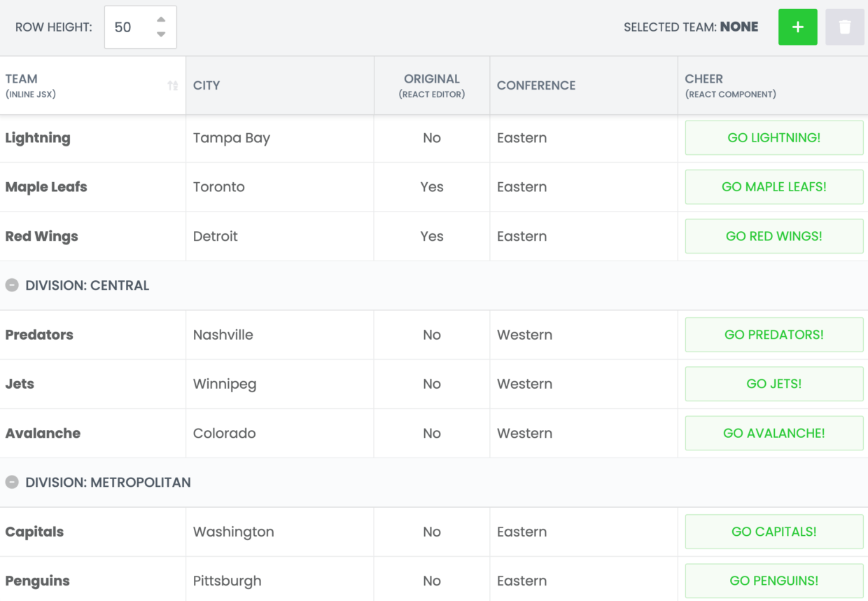Click the Tampa Bay city cell
Viewport: 868px width, 601px height.
point(280,138)
